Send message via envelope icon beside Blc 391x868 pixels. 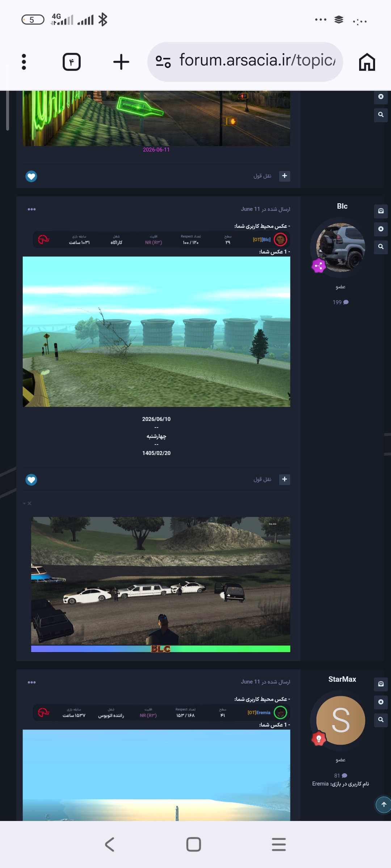click(x=381, y=211)
